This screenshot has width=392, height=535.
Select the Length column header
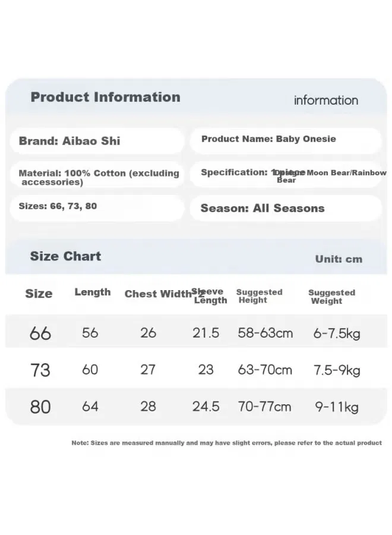point(93,292)
